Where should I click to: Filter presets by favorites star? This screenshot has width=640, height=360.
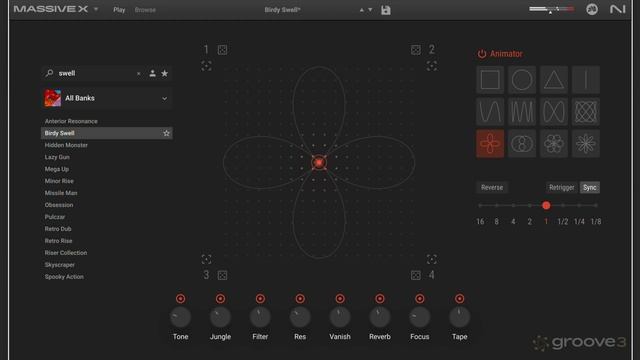(x=164, y=73)
